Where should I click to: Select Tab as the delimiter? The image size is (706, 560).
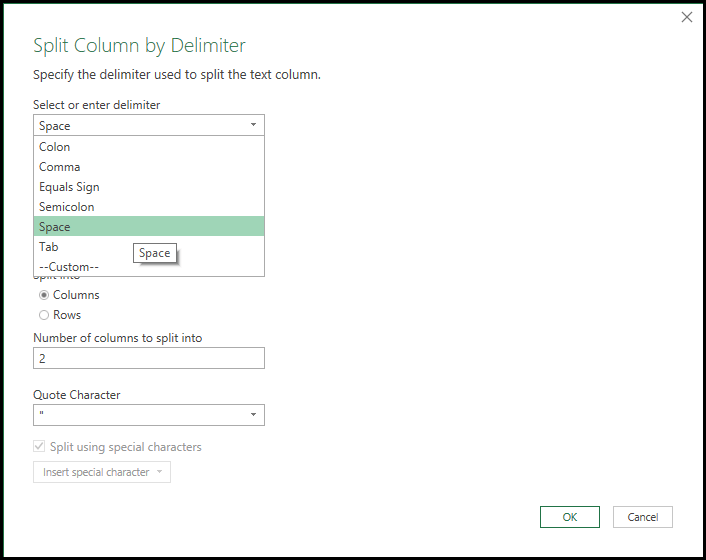click(49, 247)
